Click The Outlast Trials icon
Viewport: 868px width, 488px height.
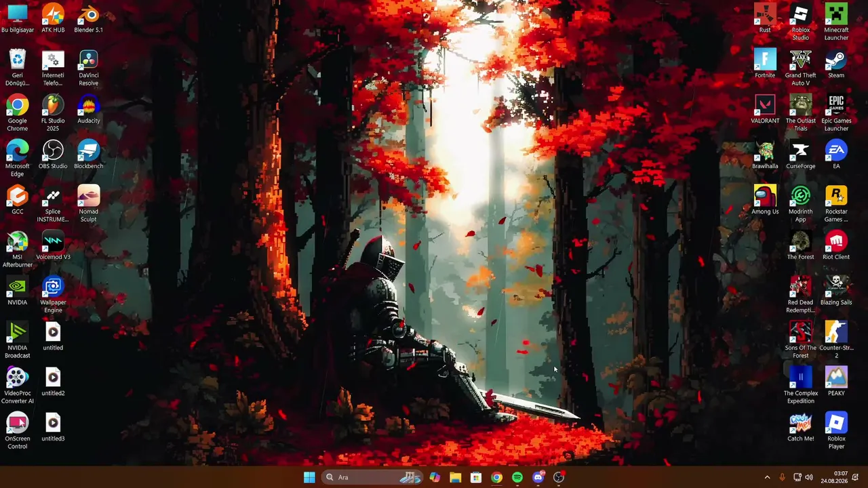point(801,113)
